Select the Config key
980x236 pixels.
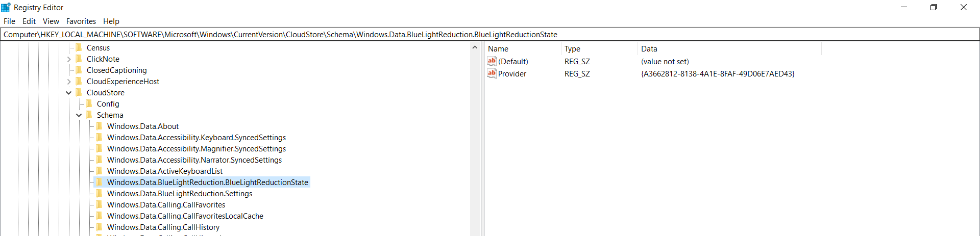pyautogui.click(x=108, y=104)
